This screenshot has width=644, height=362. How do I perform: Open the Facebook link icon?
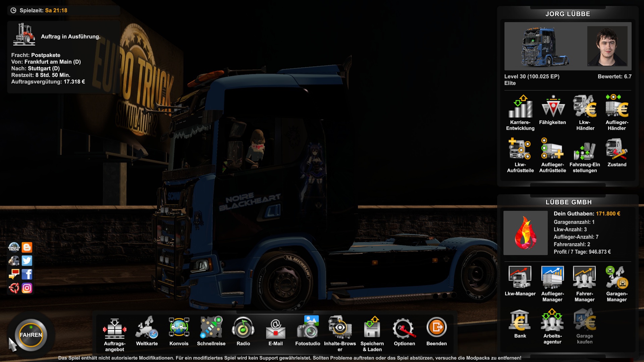pos(27,275)
